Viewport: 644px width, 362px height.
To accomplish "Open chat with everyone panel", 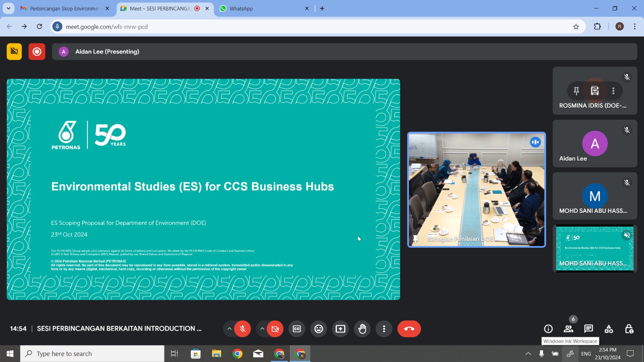I will pyautogui.click(x=588, y=329).
